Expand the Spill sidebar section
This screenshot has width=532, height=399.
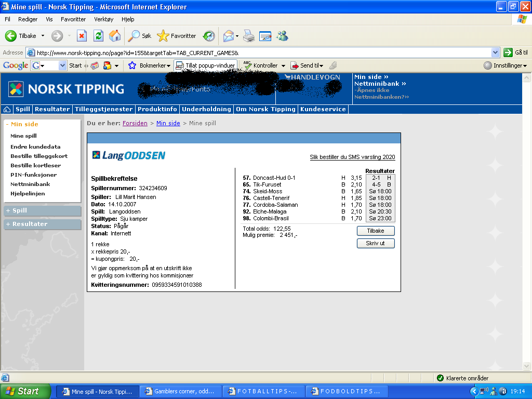point(43,210)
